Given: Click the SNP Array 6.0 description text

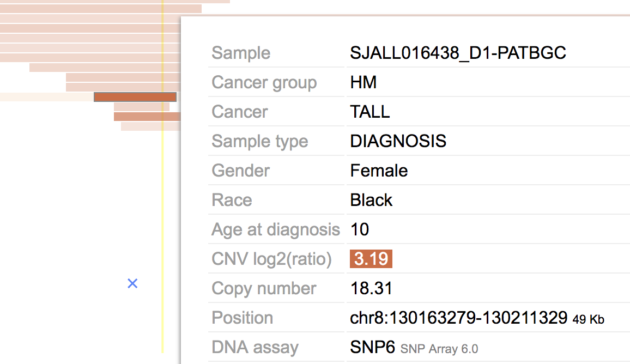Looking at the screenshot, I should pos(439,349).
